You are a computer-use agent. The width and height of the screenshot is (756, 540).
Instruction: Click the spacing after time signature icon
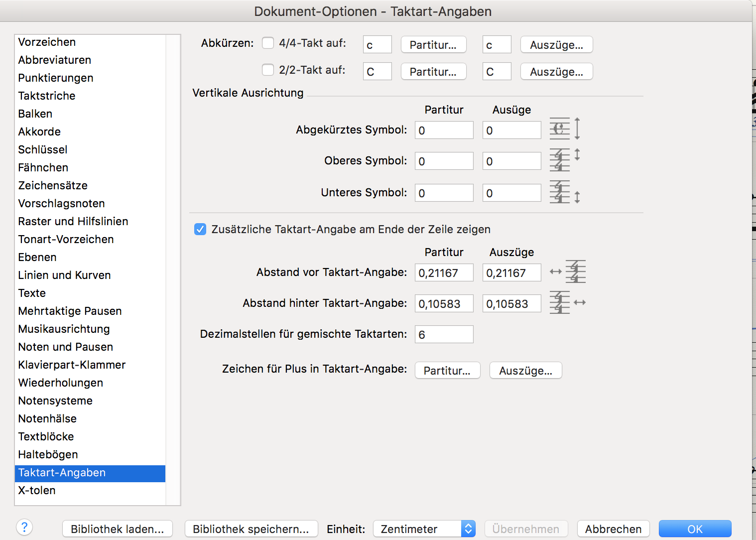567,303
